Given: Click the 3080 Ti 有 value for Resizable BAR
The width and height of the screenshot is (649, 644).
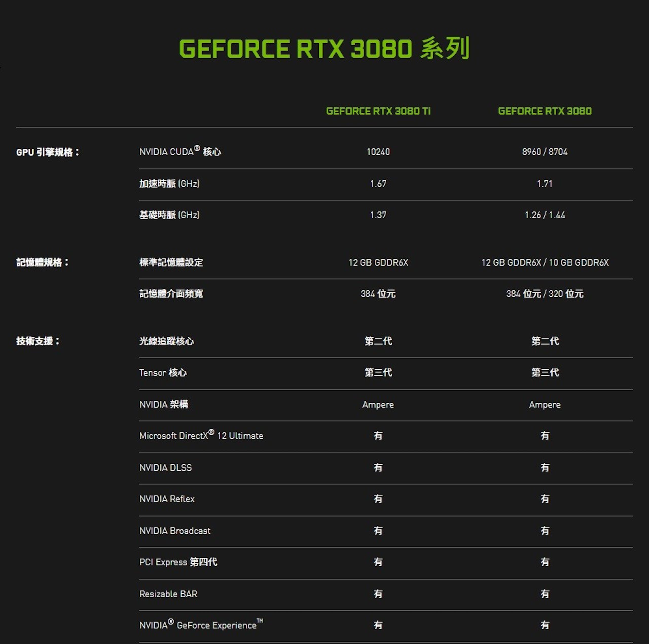Looking at the screenshot, I should 378,594.
